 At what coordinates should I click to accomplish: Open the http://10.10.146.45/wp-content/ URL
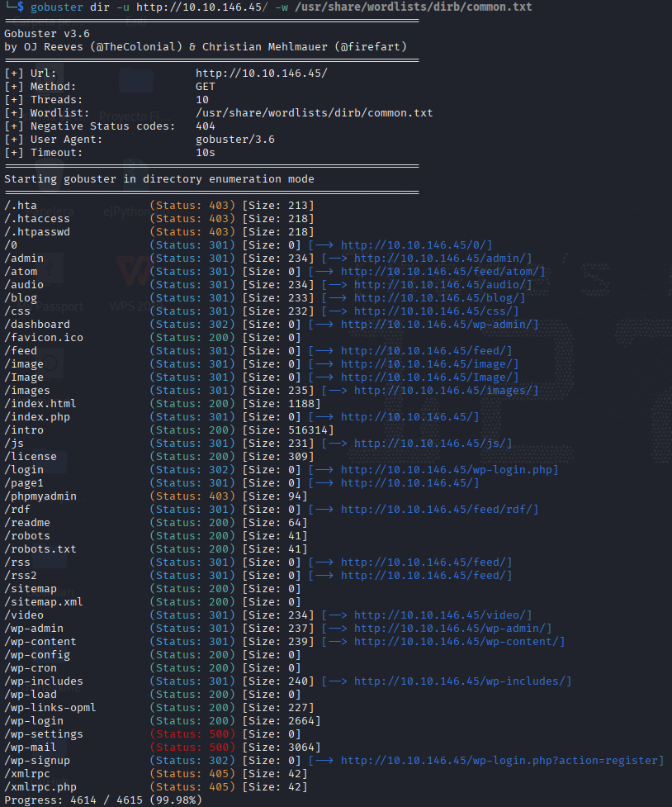456,642
